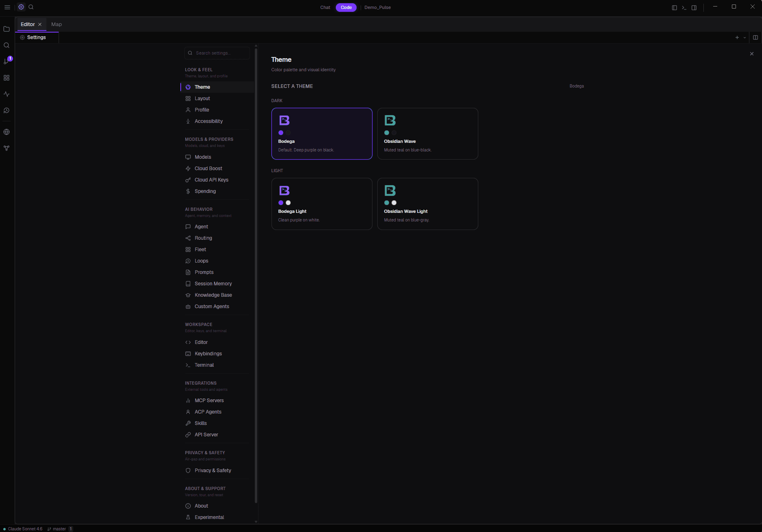
Task: Open Keybindings settings
Action: click(217, 354)
